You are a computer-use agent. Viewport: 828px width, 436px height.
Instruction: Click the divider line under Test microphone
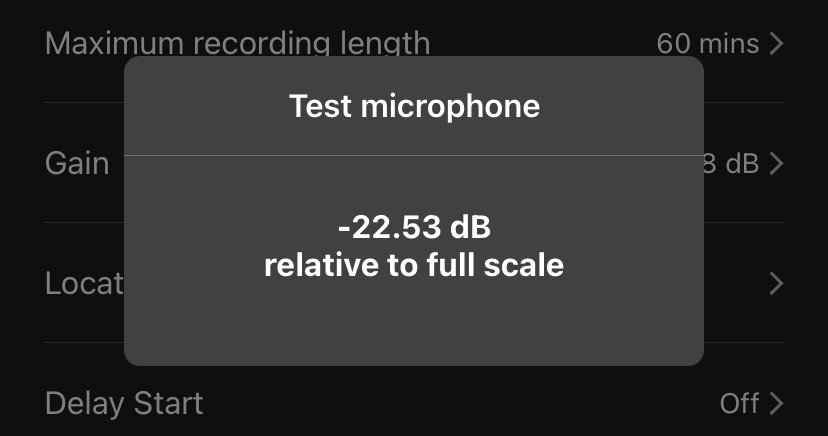pos(414,155)
